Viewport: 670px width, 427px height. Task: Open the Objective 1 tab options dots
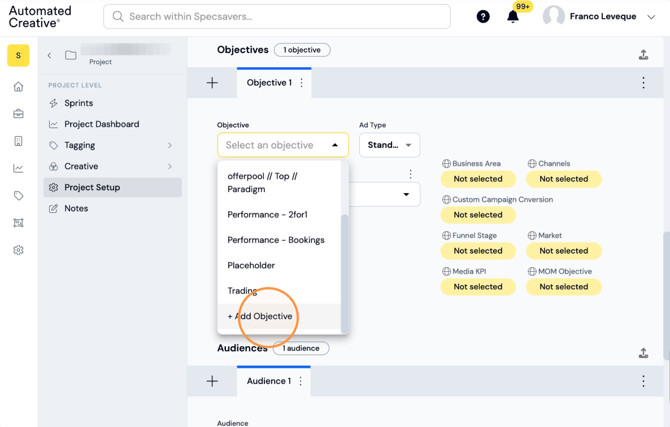pyautogui.click(x=302, y=82)
